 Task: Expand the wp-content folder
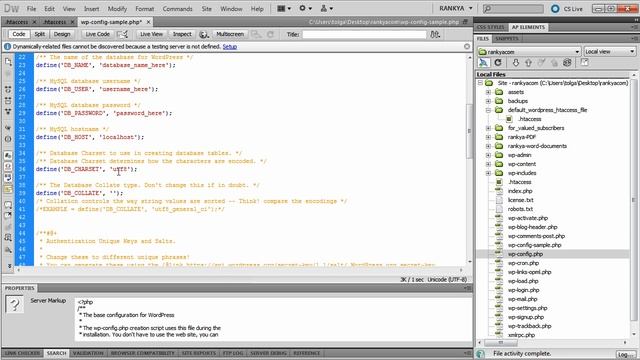(x=488, y=164)
